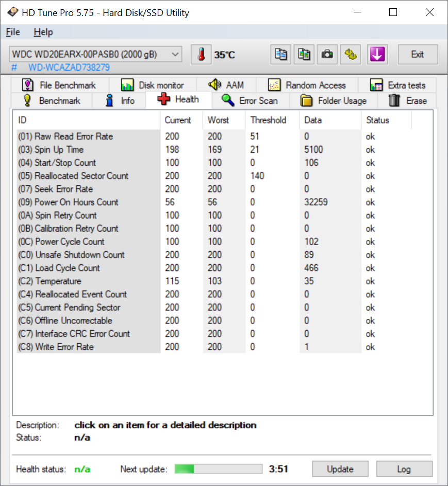The height and width of the screenshot is (486, 448).
Task: Click the camera save screenshot icon
Action: [x=327, y=55]
